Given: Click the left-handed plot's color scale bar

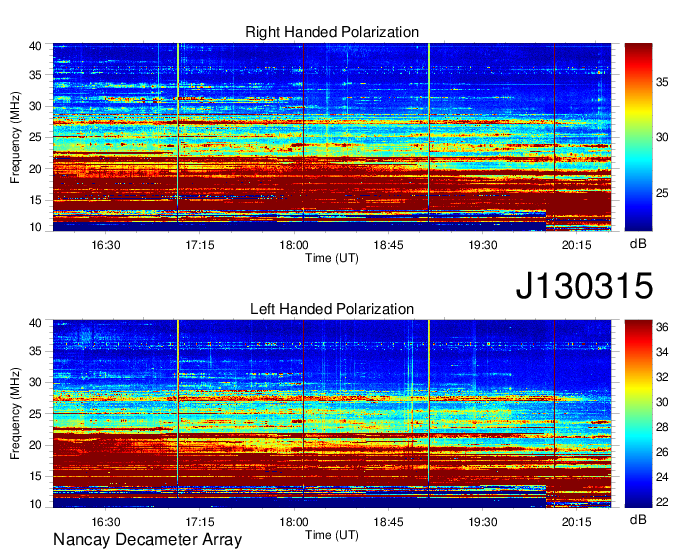Looking at the screenshot, I should [x=638, y=414].
